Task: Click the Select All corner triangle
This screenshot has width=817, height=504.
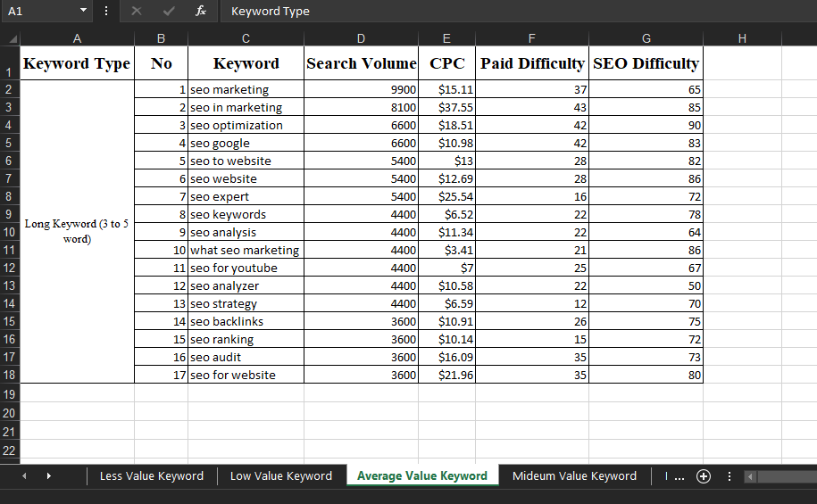Action: tap(12, 39)
